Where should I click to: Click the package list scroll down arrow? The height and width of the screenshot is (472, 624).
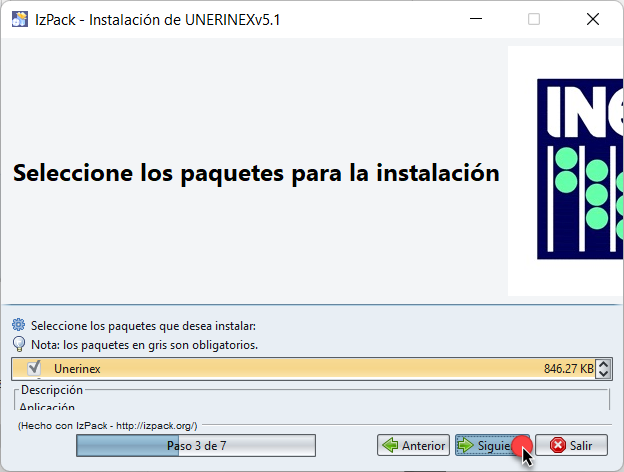(x=603, y=373)
